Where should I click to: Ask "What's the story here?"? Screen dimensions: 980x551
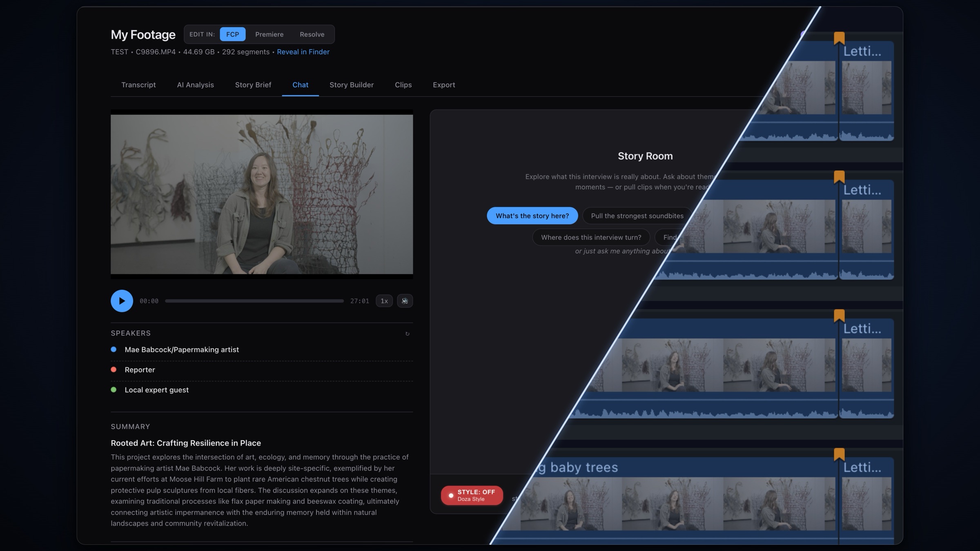pyautogui.click(x=532, y=216)
